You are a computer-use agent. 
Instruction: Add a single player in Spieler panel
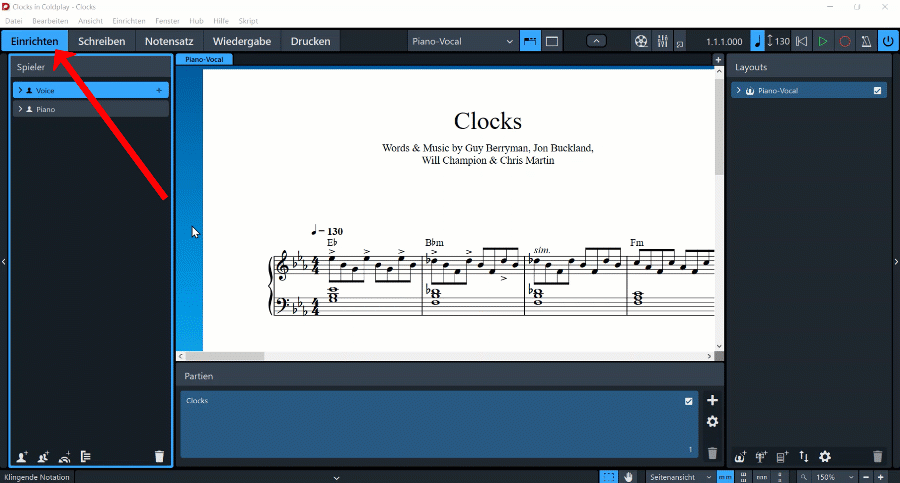coord(22,457)
